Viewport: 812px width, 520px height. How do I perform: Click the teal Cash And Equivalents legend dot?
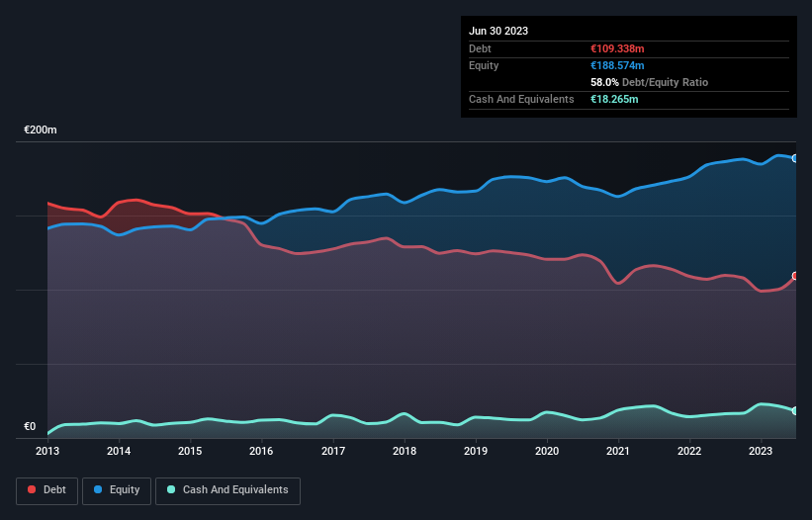[x=171, y=489]
